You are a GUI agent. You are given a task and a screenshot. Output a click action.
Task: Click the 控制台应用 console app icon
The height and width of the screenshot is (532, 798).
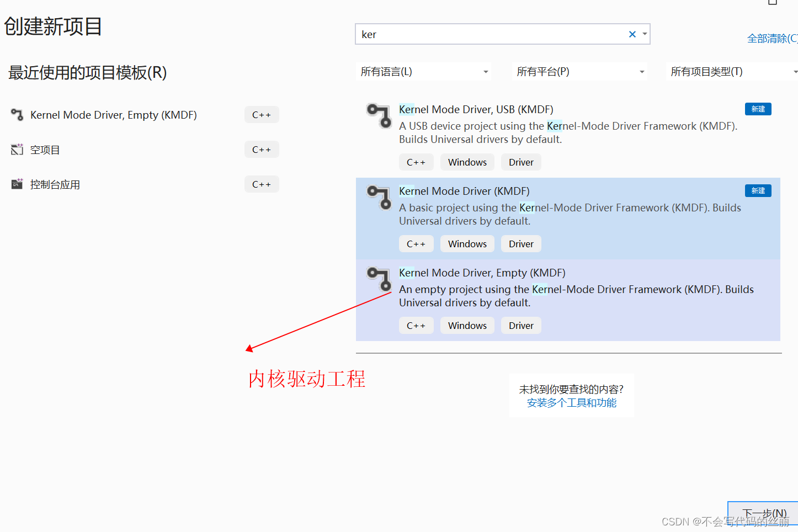pyautogui.click(x=17, y=184)
